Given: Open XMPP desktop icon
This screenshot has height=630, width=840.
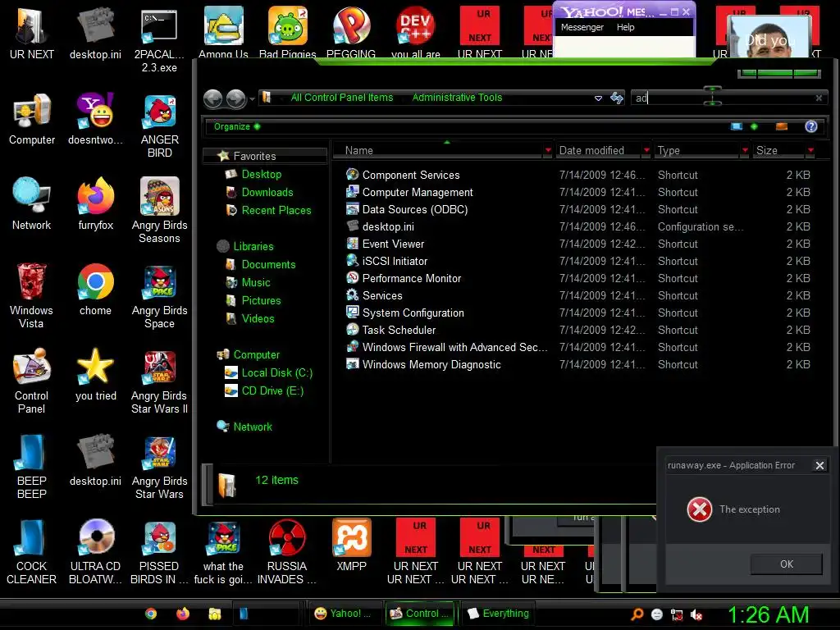Looking at the screenshot, I should coord(351,545).
